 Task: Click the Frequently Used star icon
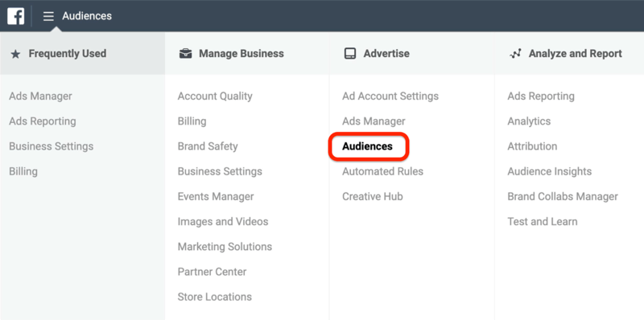point(15,54)
